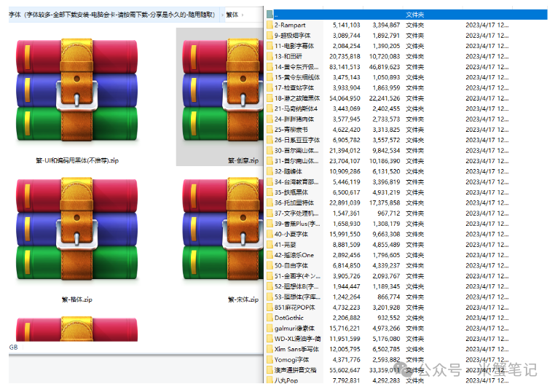Click the 繁体 breadcrumb in address bar
This screenshot has width=555, height=392.
[232, 14]
